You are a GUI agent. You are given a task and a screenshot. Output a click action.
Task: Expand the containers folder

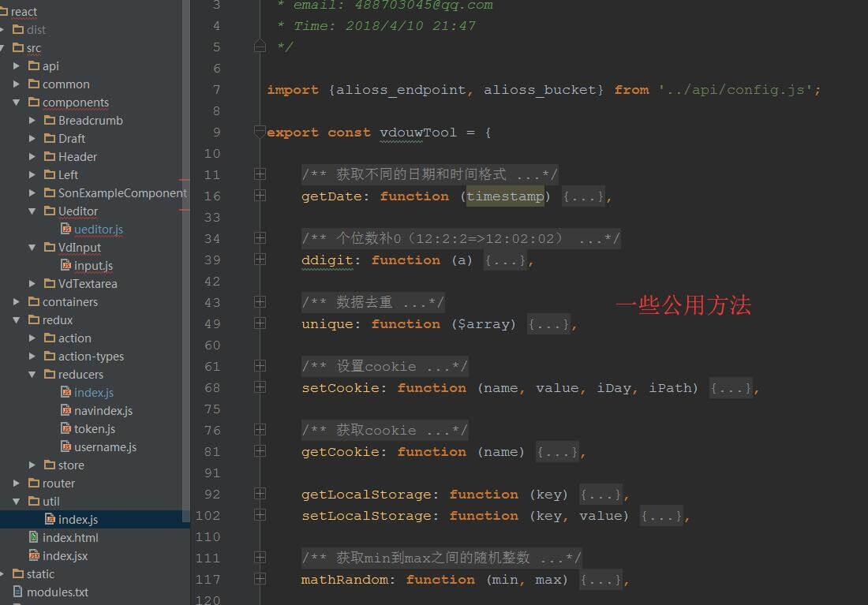(17, 302)
